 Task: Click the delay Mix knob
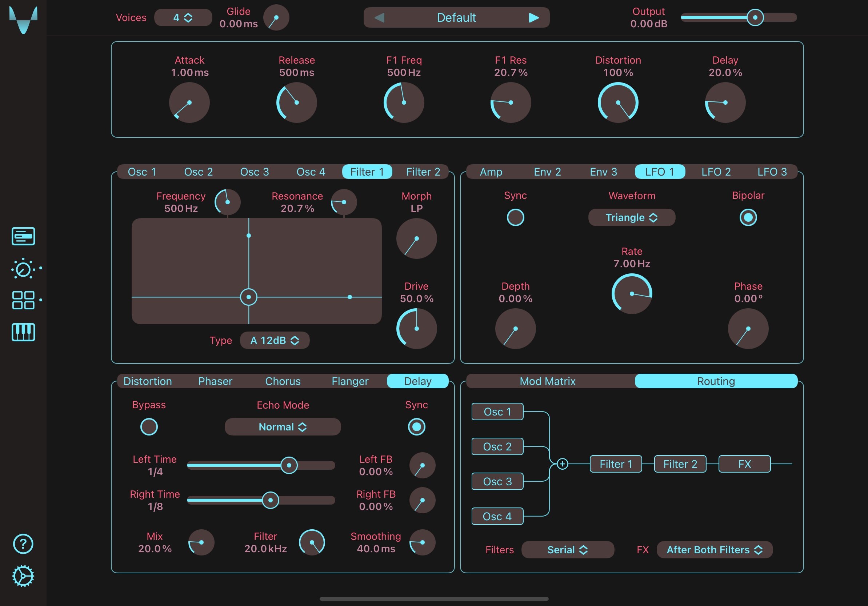pyautogui.click(x=201, y=542)
